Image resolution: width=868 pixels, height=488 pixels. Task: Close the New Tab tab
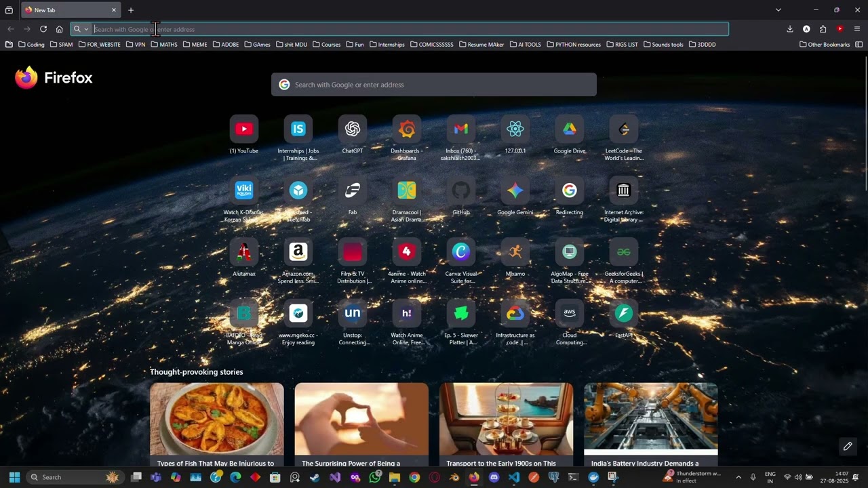coord(114,10)
